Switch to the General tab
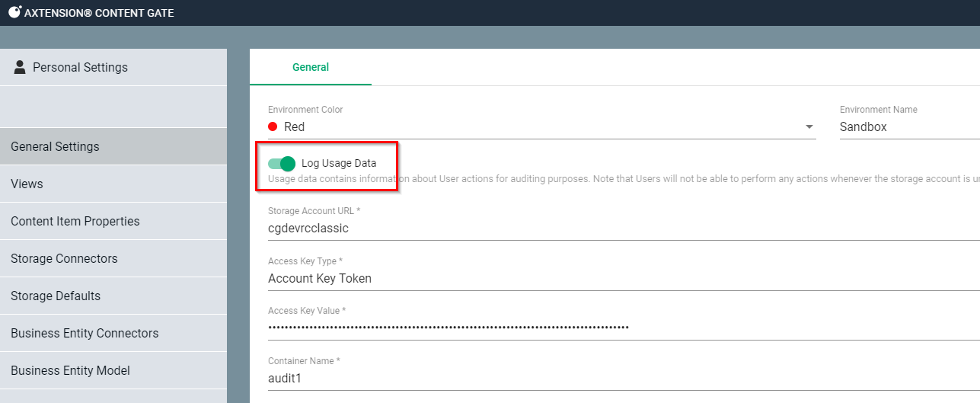980x403 pixels. [x=311, y=67]
